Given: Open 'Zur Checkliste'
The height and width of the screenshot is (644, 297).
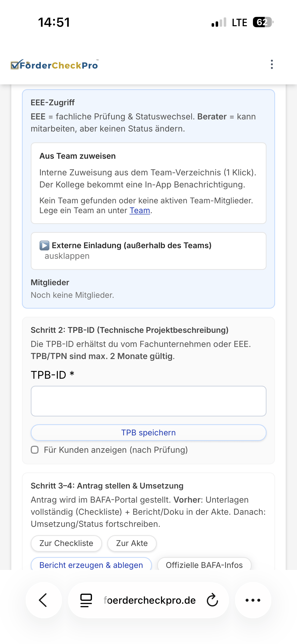Looking at the screenshot, I should (66, 543).
